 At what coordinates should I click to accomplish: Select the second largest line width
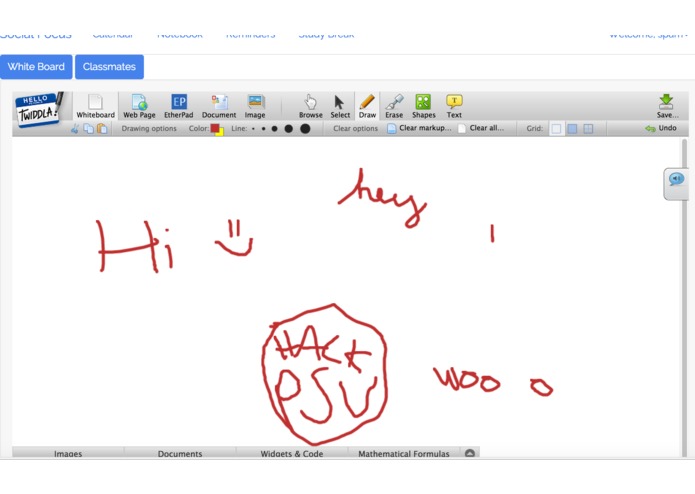[289, 128]
